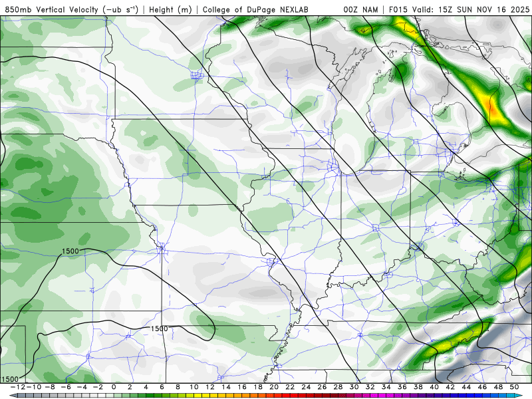Click the '-4' color scale label
Screen dimensions: 532x399
tap(81, 387)
